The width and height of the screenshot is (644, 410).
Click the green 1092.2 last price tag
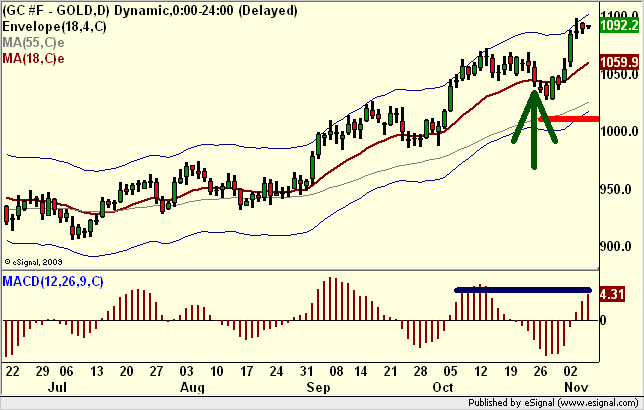coord(620,25)
